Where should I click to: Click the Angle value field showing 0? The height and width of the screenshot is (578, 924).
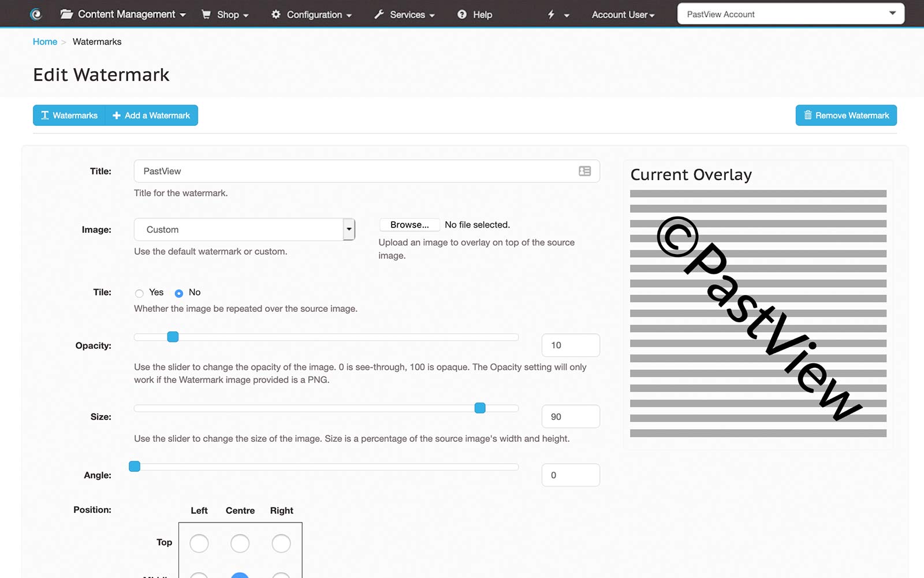pos(571,475)
